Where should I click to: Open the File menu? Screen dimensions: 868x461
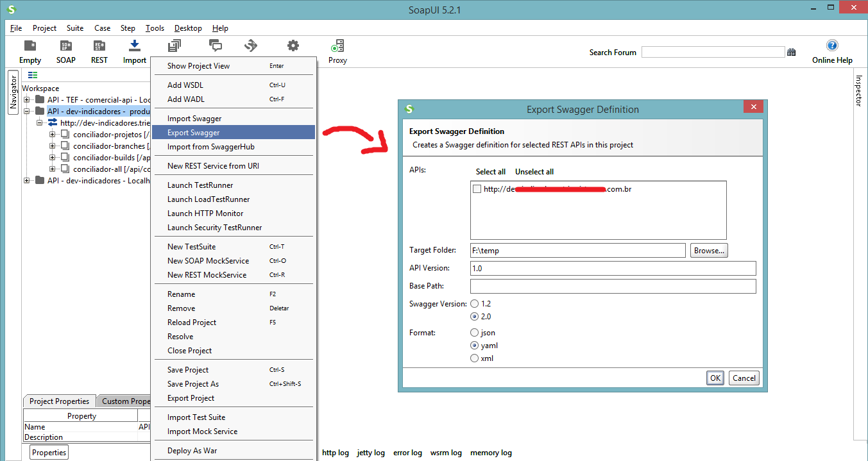pos(16,28)
